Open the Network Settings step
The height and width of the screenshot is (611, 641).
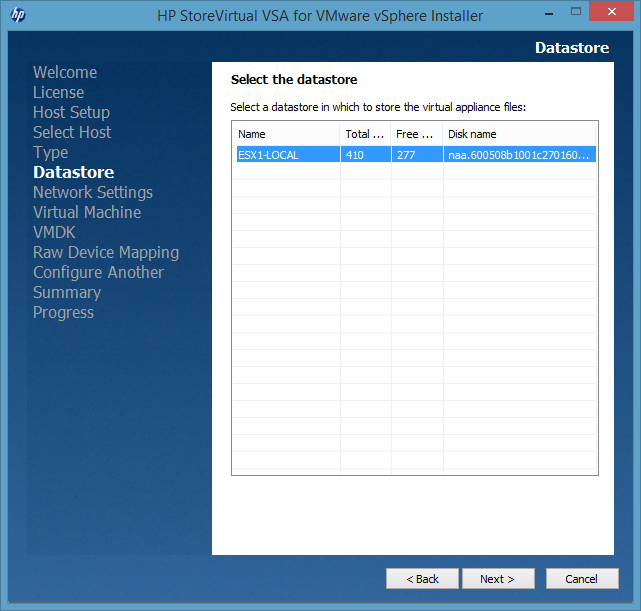point(93,192)
